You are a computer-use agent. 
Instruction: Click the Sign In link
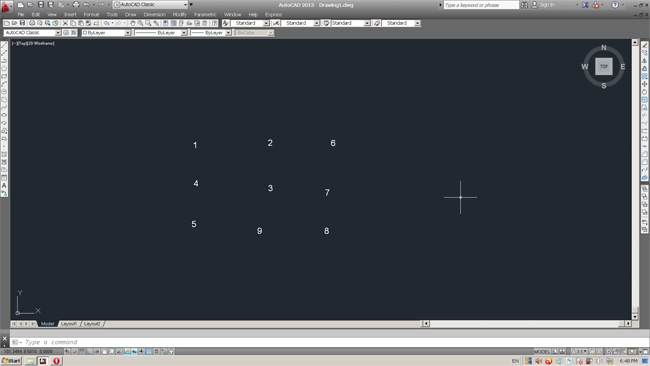(x=547, y=5)
